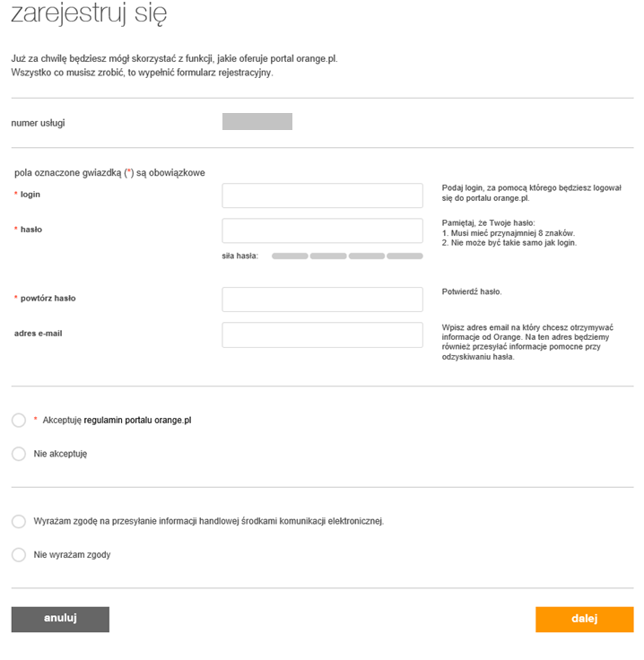The image size is (644, 660).
Task: Click the login input field
Action: click(x=322, y=195)
